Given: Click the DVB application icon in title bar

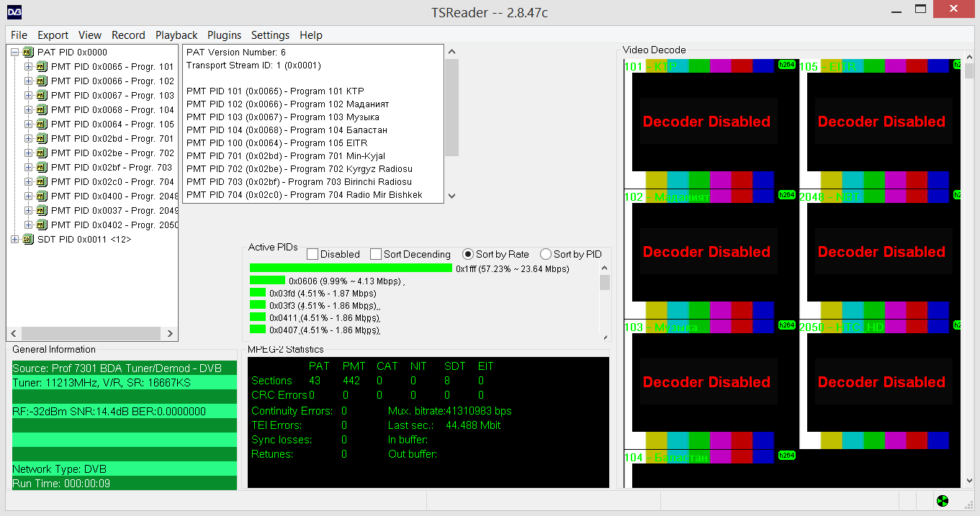Looking at the screenshot, I should pos(14,12).
